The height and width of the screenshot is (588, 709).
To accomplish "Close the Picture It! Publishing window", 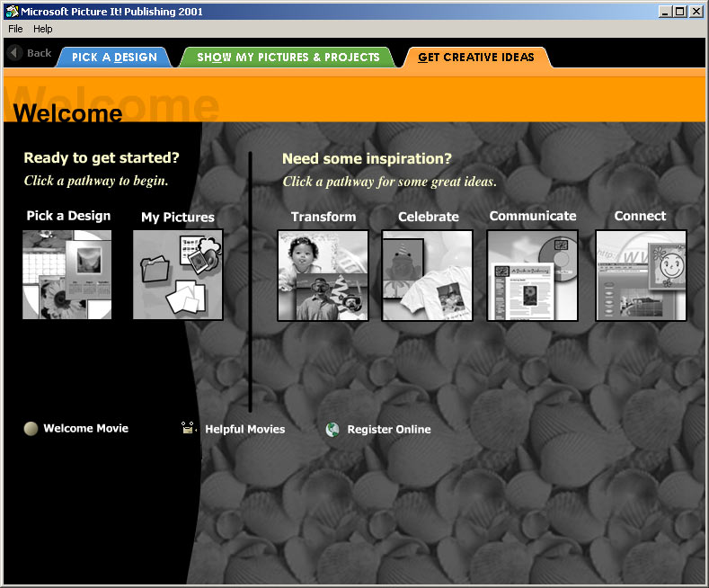I will pos(696,12).
